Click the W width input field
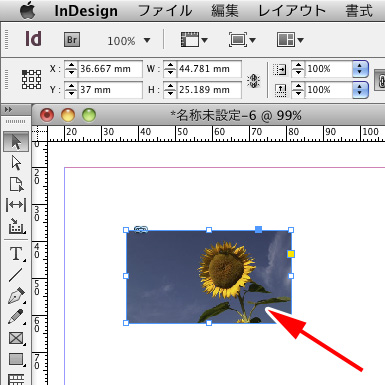The height and width of the screenshot is (385, 385). (x=209, y=69)
